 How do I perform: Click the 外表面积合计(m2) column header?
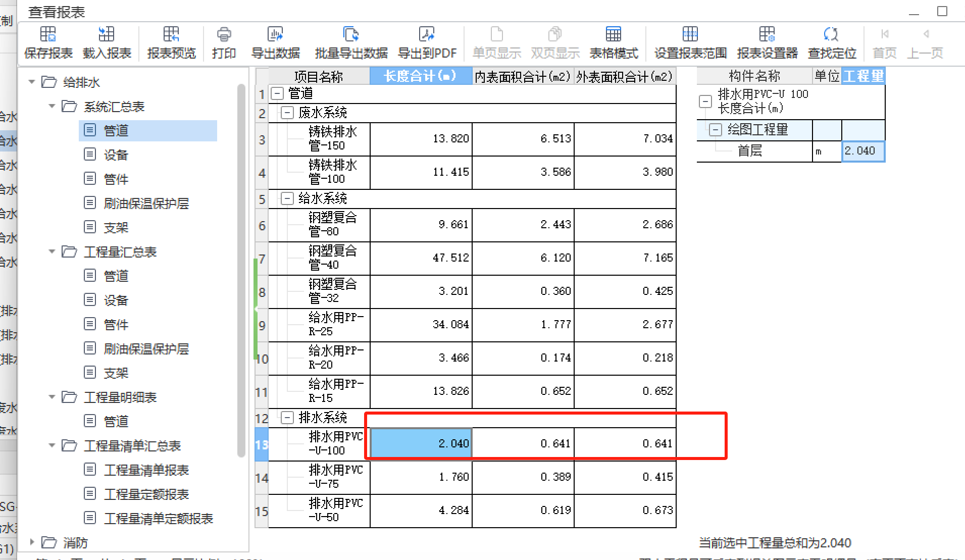625,76
